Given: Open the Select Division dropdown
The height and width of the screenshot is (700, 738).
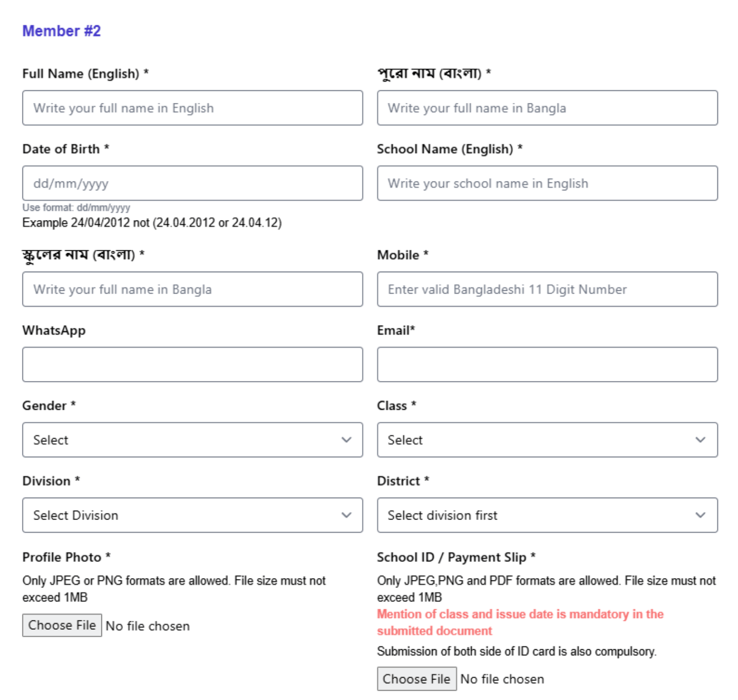Looking at the screenshot, I should [193, 515].
